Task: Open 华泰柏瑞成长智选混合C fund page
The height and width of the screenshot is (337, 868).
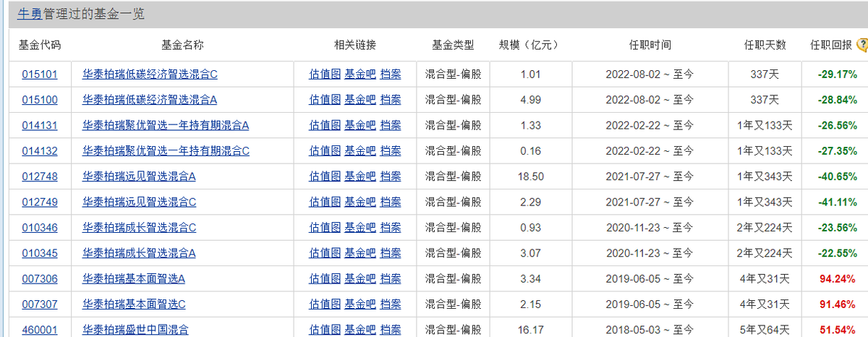Action: point(140,227)
